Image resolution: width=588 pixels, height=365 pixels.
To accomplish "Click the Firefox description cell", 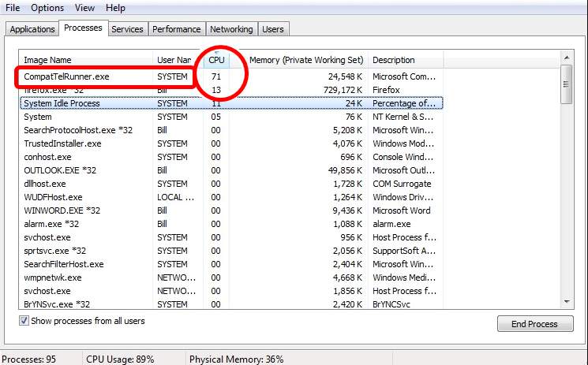I will tap(386, 90).
